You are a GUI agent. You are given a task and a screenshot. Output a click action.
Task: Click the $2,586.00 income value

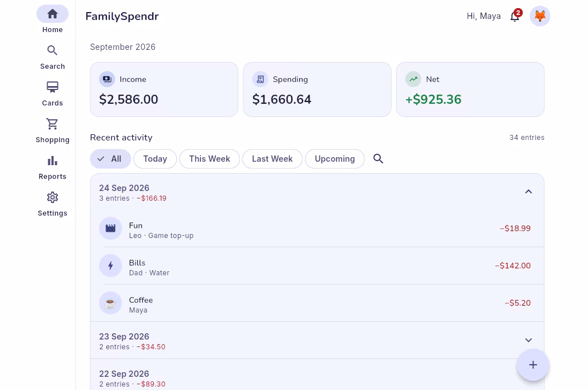[x=129, y=99]
